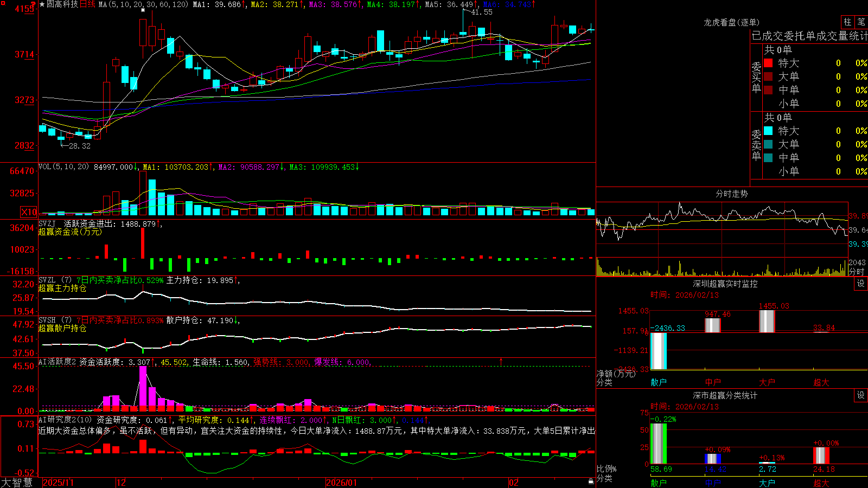This screenshot has height=488, width=868.
Task: Click 中户 label in 实时监控 chart
Action: point(713,382)
